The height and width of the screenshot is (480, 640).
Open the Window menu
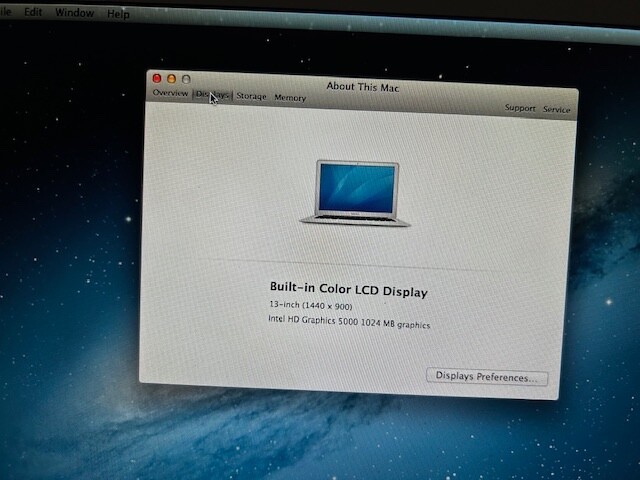[x=74, y=13]
